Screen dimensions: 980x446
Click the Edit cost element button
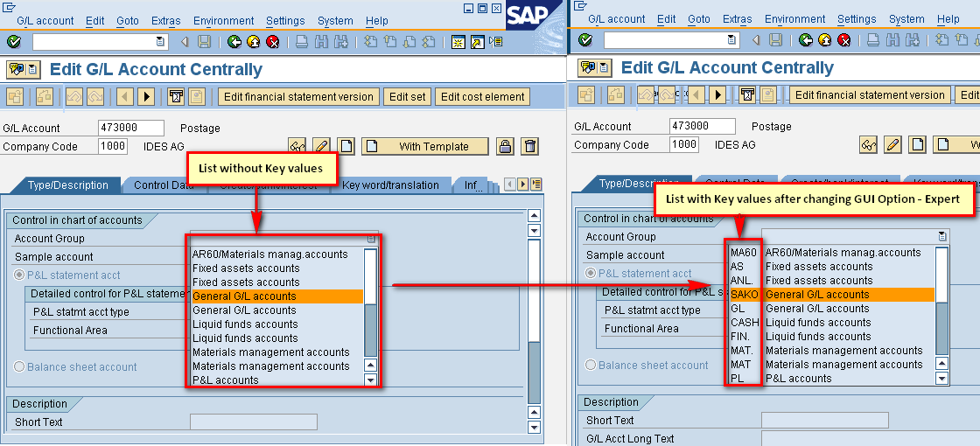click(x=482, y=97)
